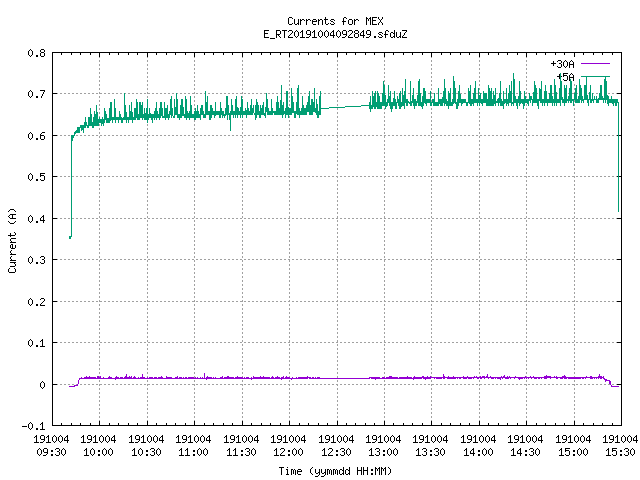Screen dimensions: 640x480
Task: Click the 0.1 y-axis tick label
Action: [36, 343]
